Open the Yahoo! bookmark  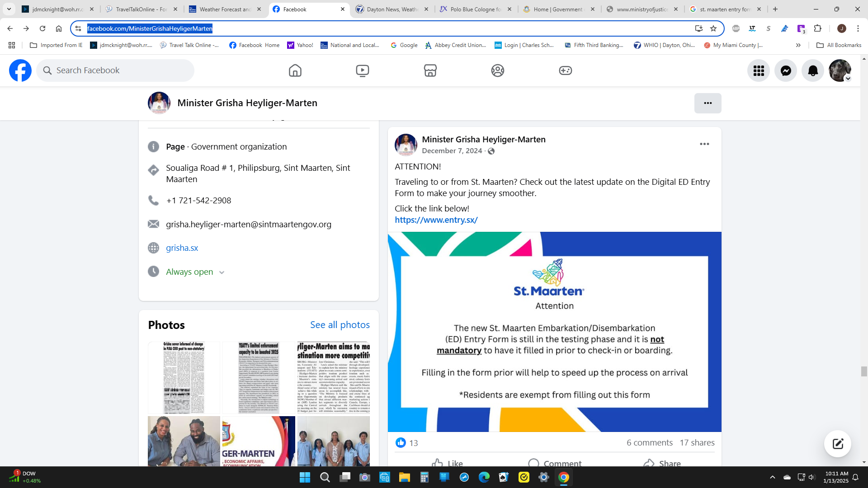300,45
